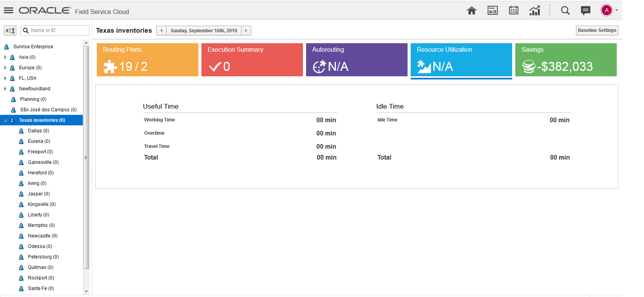This screenshot has width=644, height=297.
Task: Open the Savings tile
Action: (566, 60)
